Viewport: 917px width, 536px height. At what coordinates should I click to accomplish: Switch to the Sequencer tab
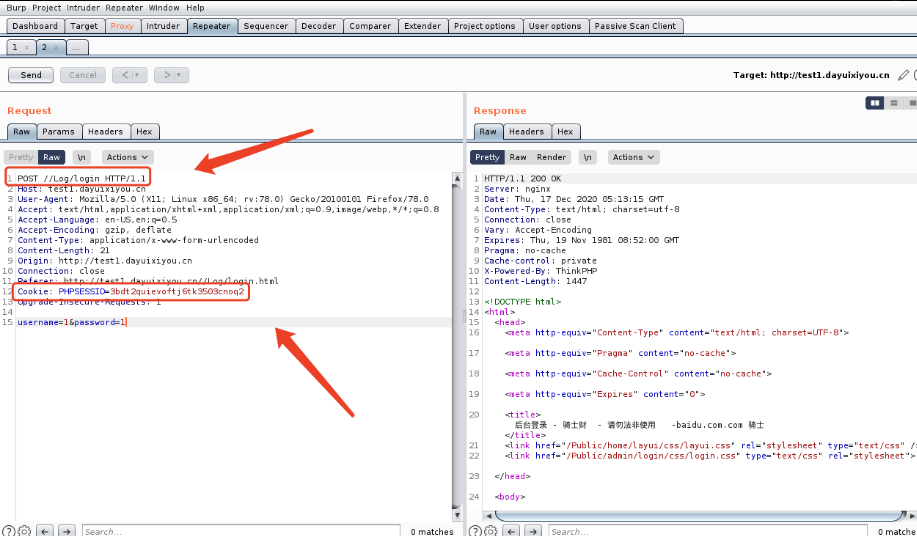266,26
